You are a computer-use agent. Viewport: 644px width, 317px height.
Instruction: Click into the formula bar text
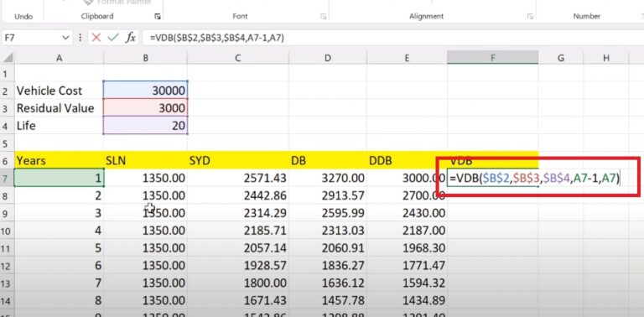[217, 38]
